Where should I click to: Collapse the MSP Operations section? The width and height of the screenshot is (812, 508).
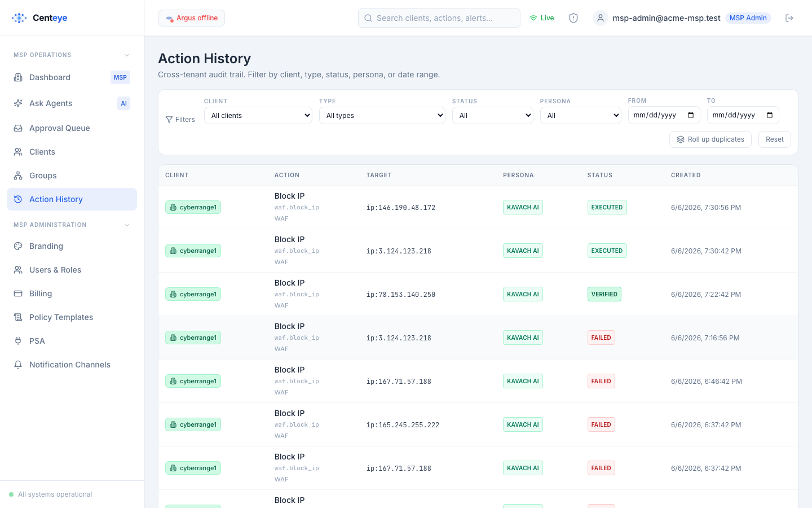(x=127, y=55)
